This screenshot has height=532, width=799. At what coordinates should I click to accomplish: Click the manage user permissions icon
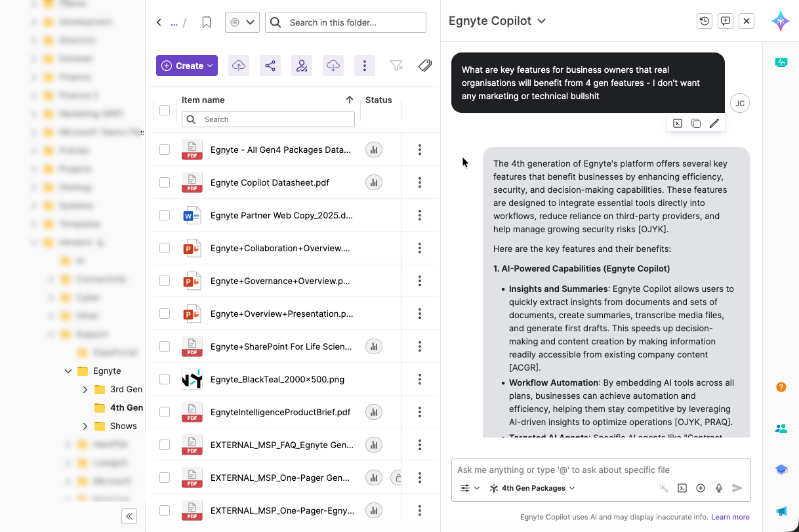pyautogui.click(x=302, y=66)
